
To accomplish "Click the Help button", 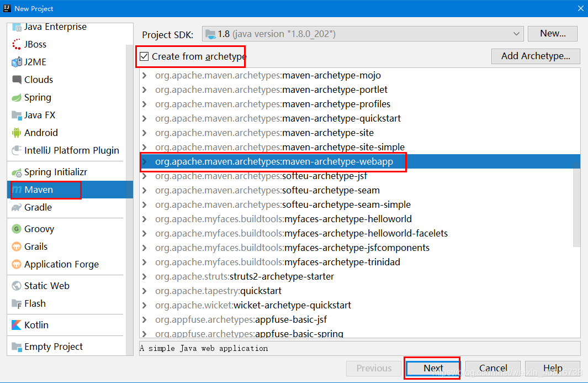I will [x=552, y=369].
